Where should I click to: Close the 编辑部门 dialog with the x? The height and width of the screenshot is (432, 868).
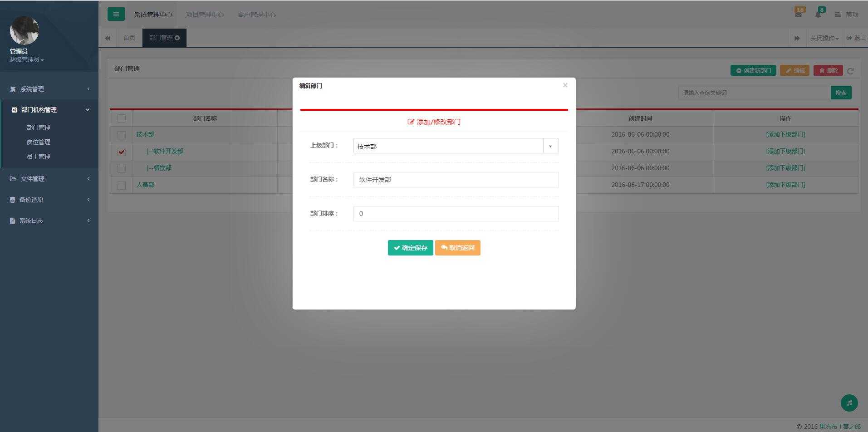(x=565, y=85)
